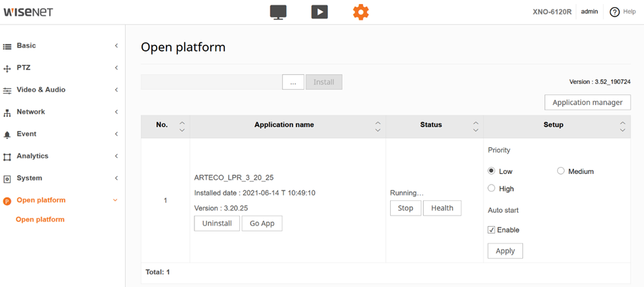
Task: Open the orange settings gear icon
Action: tap(361, 12)
